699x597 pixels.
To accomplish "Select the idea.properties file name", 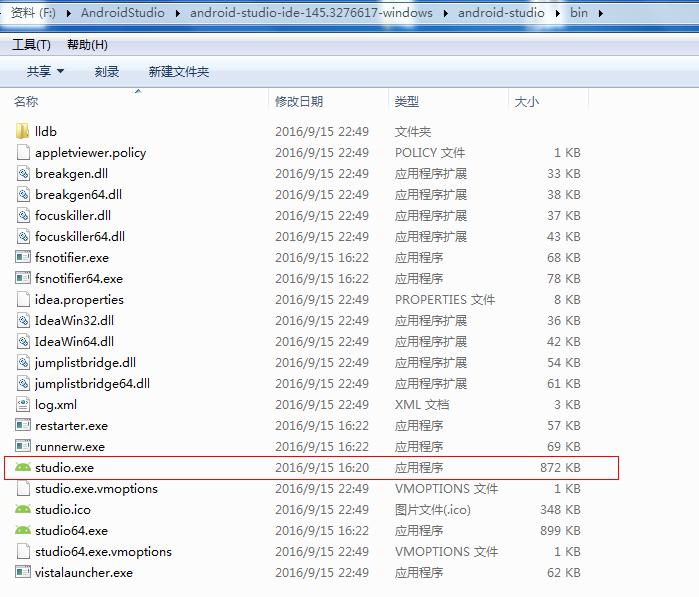I will click(x=79, y=300).
